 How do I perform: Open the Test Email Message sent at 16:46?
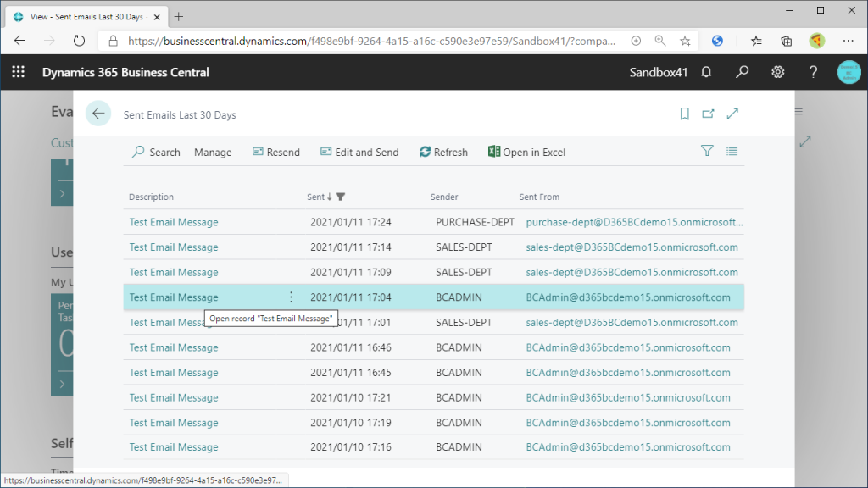pyautogui.click(x=174, y=347)
